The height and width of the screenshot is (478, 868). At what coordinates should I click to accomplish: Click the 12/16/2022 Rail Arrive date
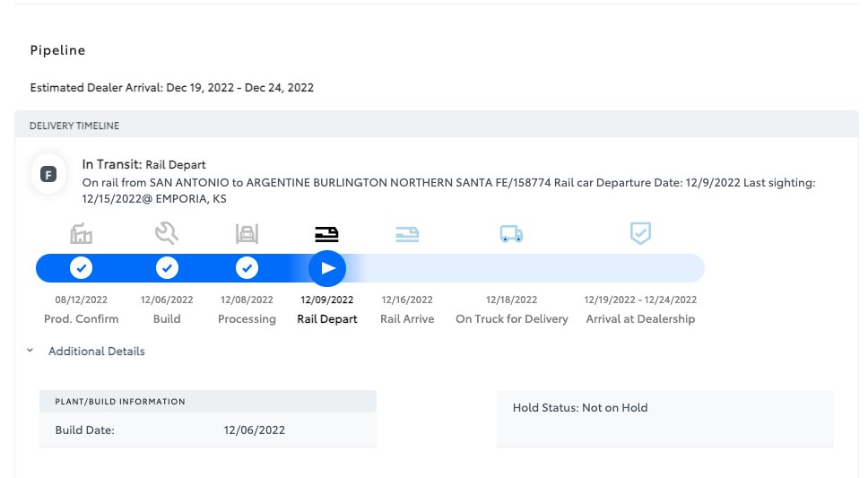tap(407, 300)
